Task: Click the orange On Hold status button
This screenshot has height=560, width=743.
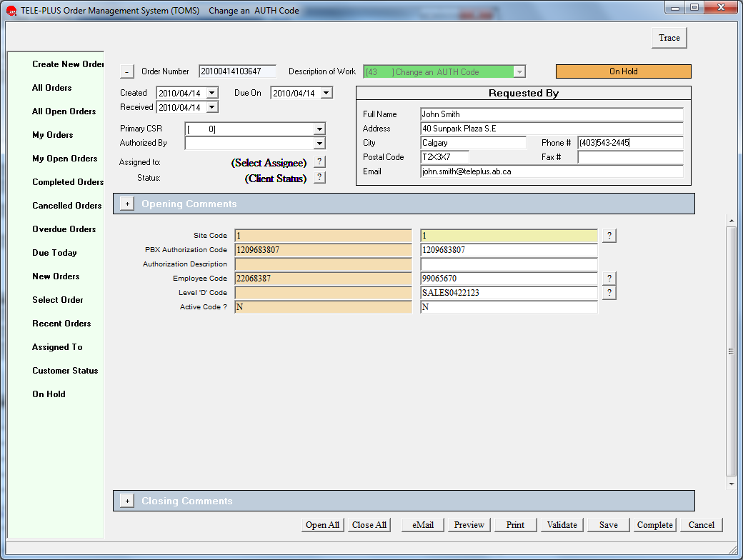Action: [623, 71]
